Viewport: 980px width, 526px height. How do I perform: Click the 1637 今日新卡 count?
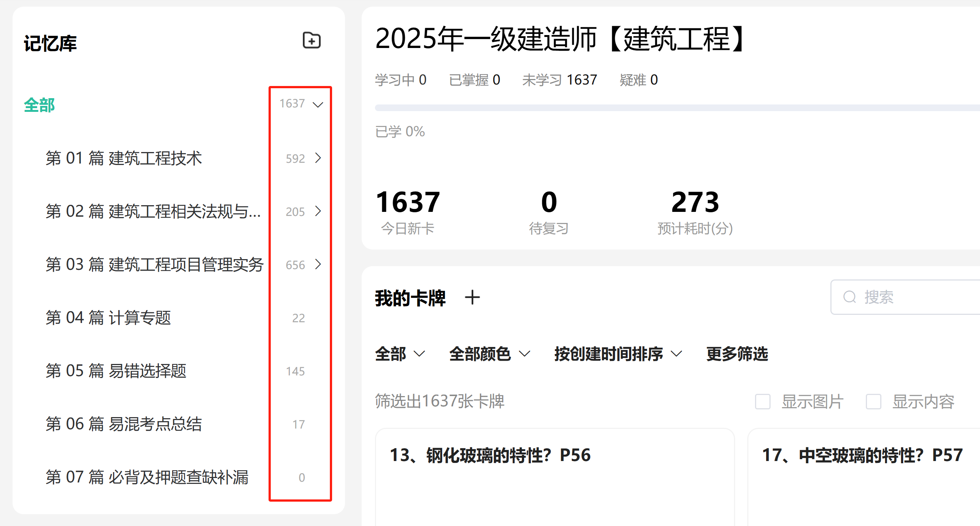pyautogui.click(x=407, y=212)
